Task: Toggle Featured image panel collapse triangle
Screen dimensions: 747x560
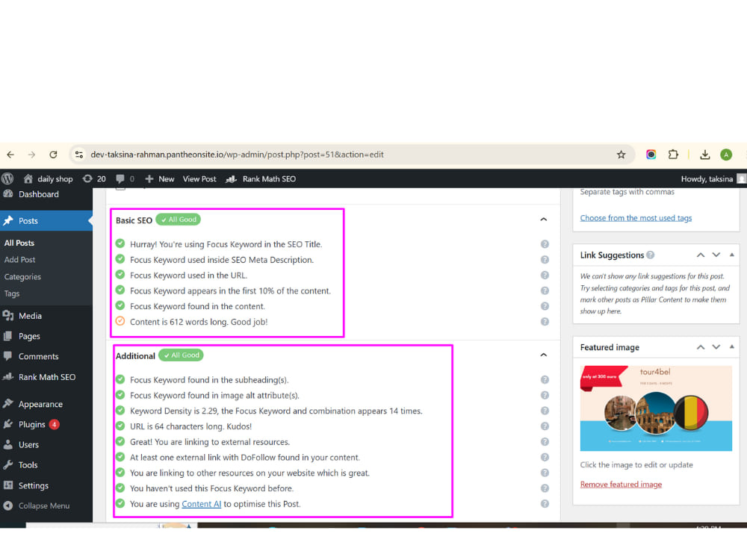Action: [x=732, y=348]
